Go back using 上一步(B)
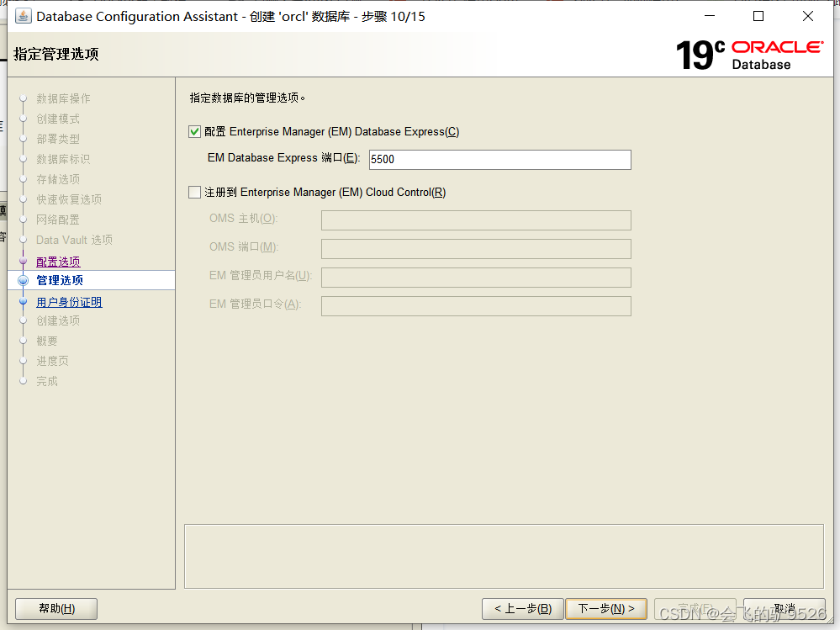Screen dimensions: 840x630 point(522,608)
